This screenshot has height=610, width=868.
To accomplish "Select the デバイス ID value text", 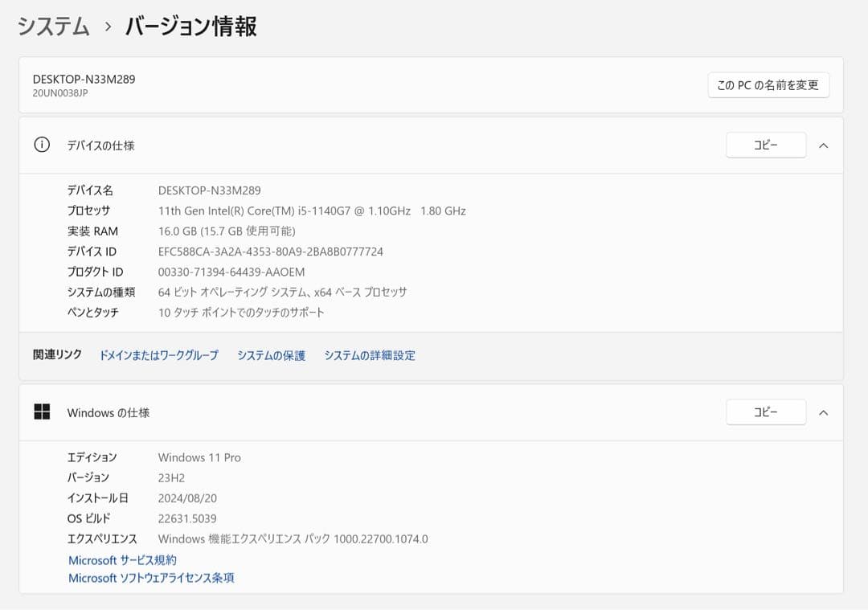I will (271, 251).
